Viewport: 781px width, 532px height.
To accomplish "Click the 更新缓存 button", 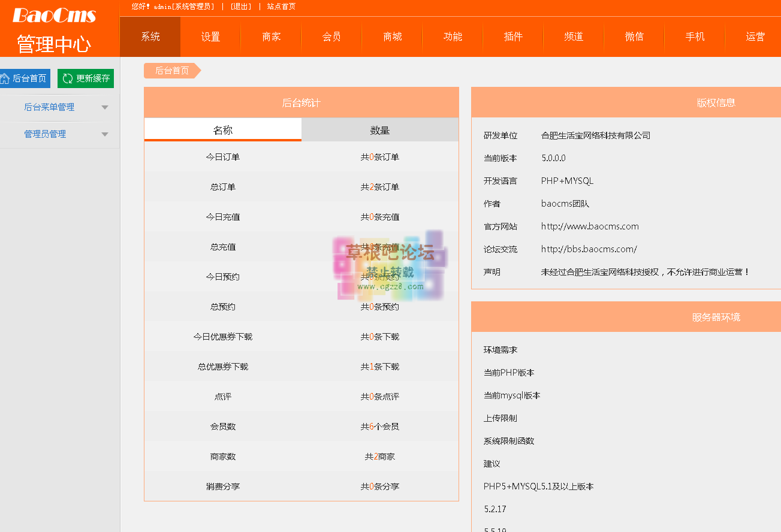I will point(85,78).
